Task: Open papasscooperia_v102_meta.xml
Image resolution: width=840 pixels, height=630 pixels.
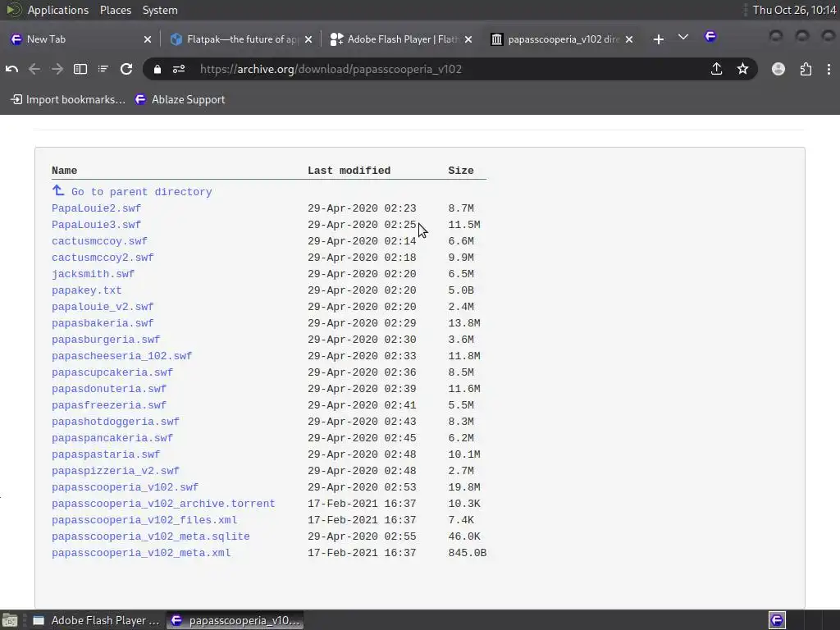Action: coord(141,553)
